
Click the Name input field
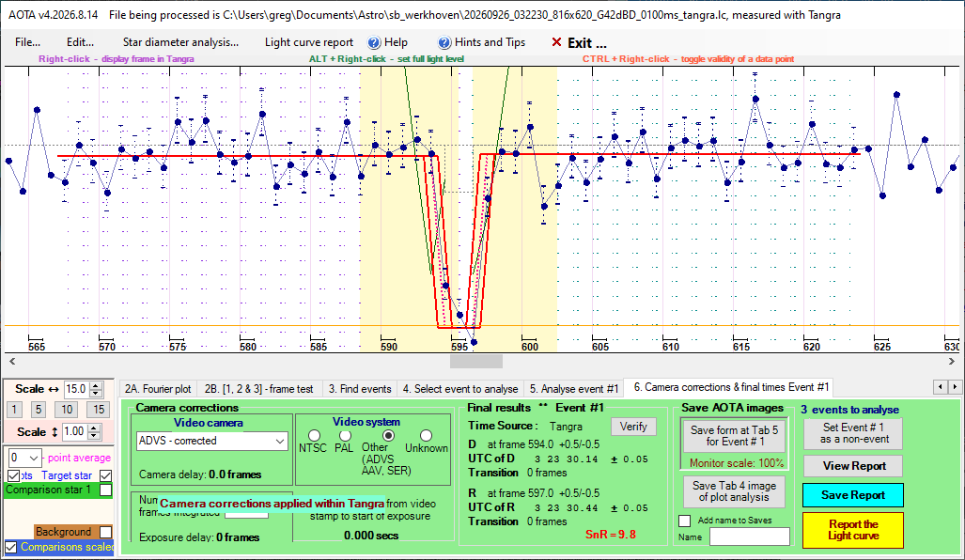750,537
